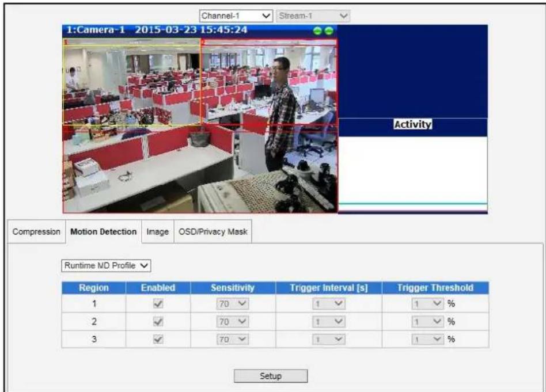Click the Trigger Interval [s] column header
The height and width of the screenshot is (392, 546).
pyautogui.click(x=329, y=288)
